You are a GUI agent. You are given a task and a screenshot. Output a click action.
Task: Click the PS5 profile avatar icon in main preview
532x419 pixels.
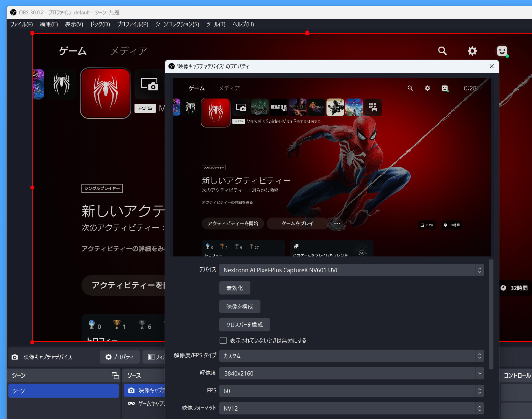[502, 51]
